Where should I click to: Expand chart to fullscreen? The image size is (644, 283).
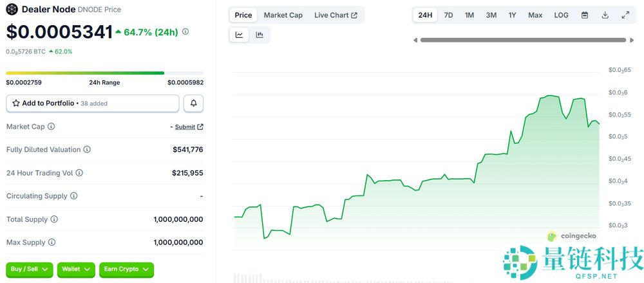pos(625,15)
